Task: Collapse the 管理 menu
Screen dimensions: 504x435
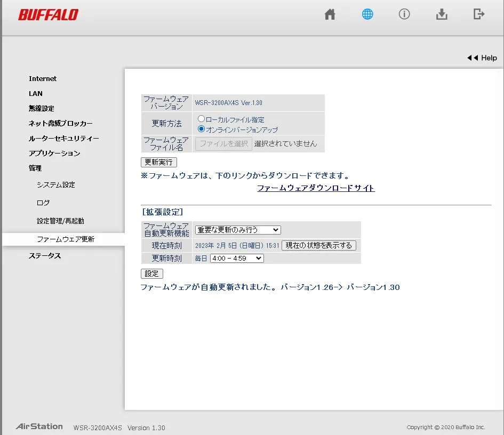Action: (x=35, y=168)
